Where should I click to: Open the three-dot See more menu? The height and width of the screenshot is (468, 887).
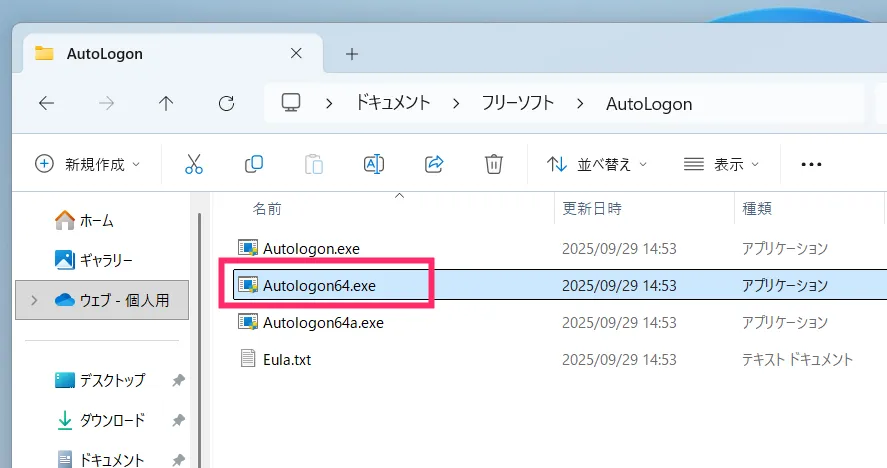pyautogui.click(x=811, y=164)
